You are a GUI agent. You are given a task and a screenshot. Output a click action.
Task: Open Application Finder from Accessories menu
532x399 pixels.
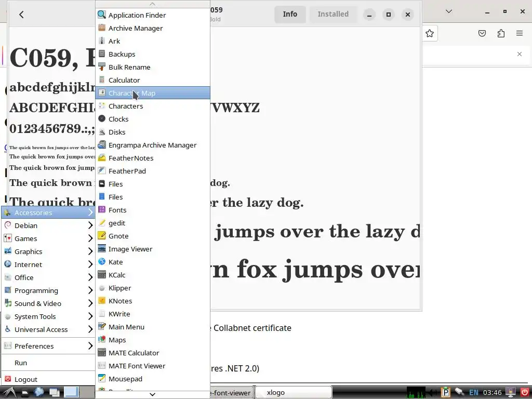click(153, 15)
